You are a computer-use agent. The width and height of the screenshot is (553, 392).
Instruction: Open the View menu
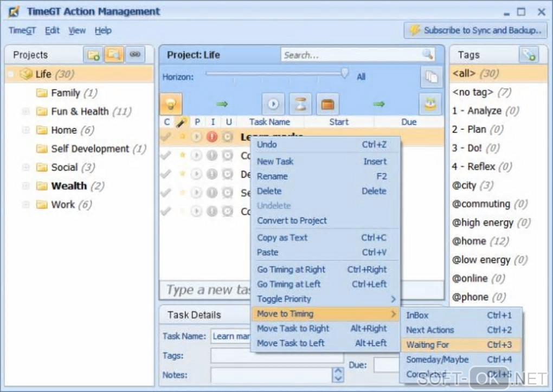click(x=77, y=31)
